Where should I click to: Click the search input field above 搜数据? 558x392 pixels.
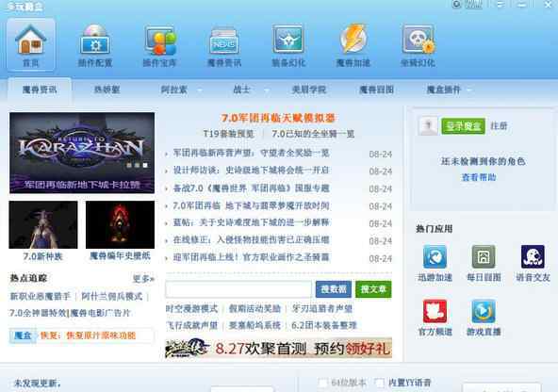pos(238,289)
